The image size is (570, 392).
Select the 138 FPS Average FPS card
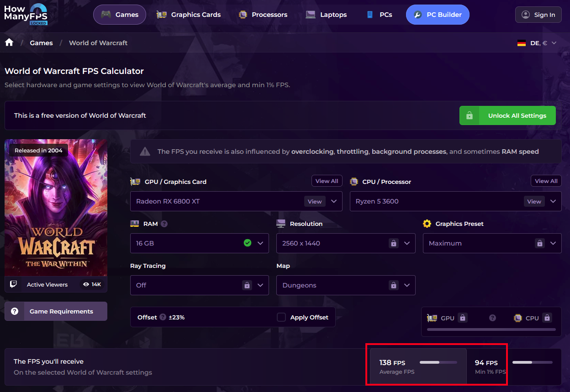click(418, 366)
